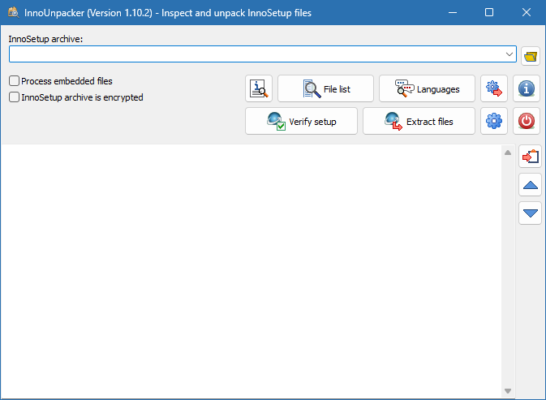This screenshot has width=546, height=400.
Task: Open the File list view
Action: click(x=326, y=88)
